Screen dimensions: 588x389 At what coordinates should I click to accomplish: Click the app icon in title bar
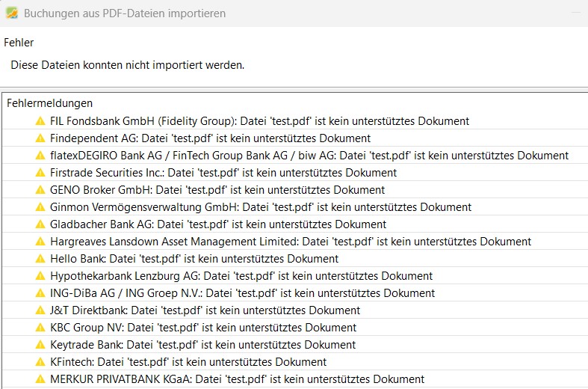(x=11, y=13)
